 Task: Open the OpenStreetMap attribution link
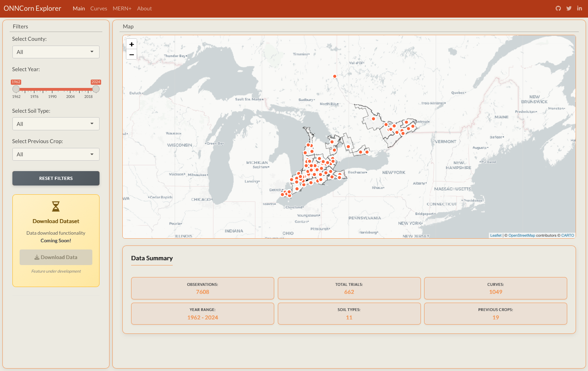521,235
